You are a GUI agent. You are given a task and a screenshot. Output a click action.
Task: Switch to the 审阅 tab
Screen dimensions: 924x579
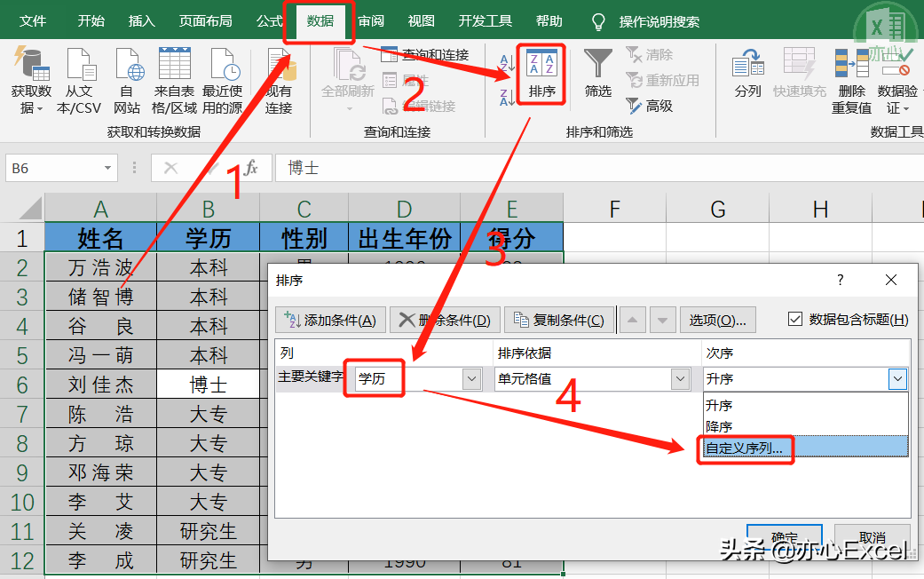(x=371, y=21)
